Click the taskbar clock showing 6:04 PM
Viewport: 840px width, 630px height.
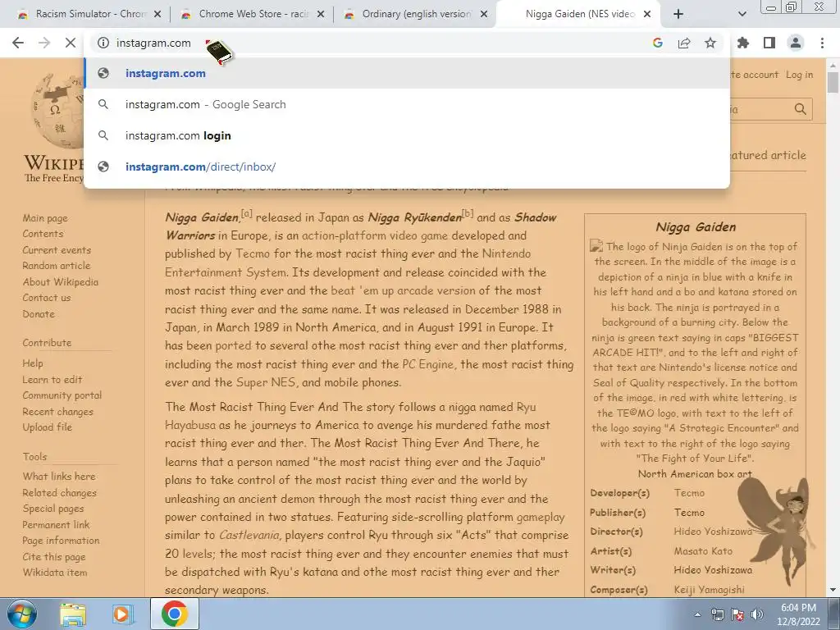(x=798, y=614)
